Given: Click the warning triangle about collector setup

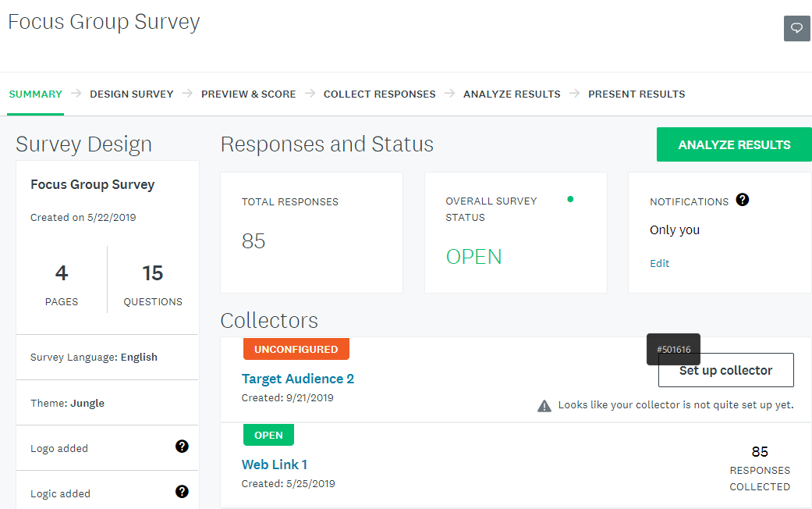Looking at the screenshot, I should [x=544, y=404].
